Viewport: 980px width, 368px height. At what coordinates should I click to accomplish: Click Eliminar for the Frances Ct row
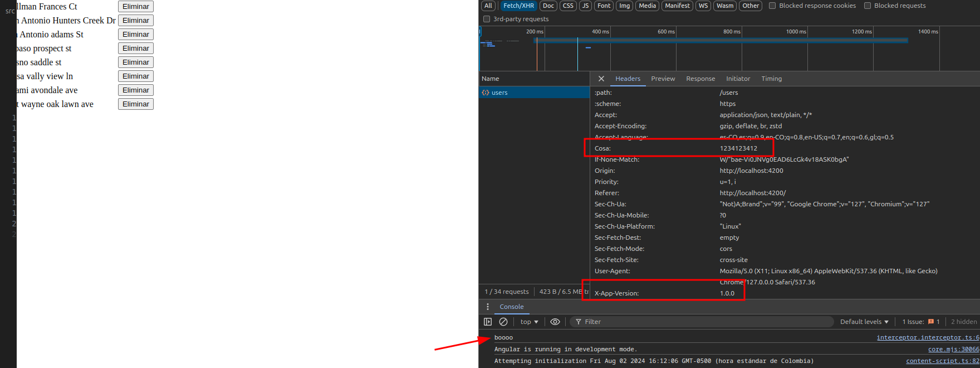[136, 6]
